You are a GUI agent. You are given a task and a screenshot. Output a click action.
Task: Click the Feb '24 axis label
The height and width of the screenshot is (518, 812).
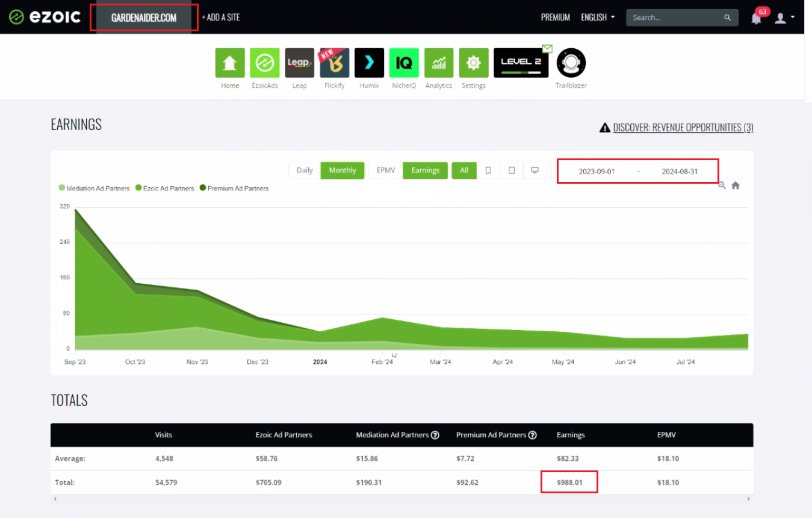coord(382,362)
